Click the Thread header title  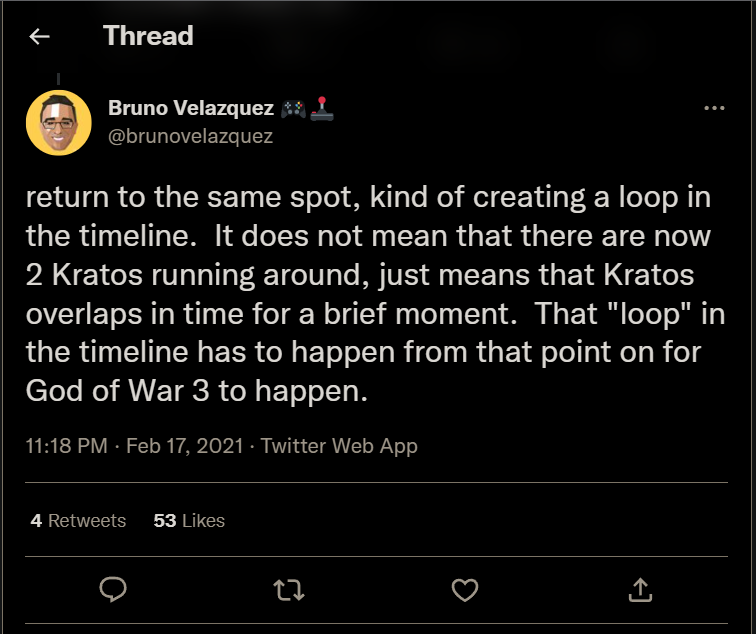(148, 37)
